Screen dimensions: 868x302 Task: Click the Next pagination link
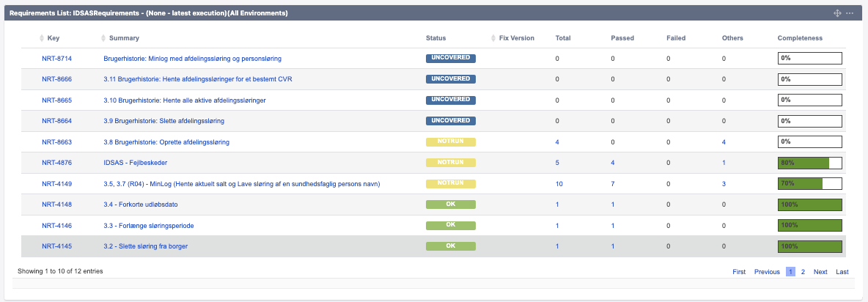coord(820,272)
